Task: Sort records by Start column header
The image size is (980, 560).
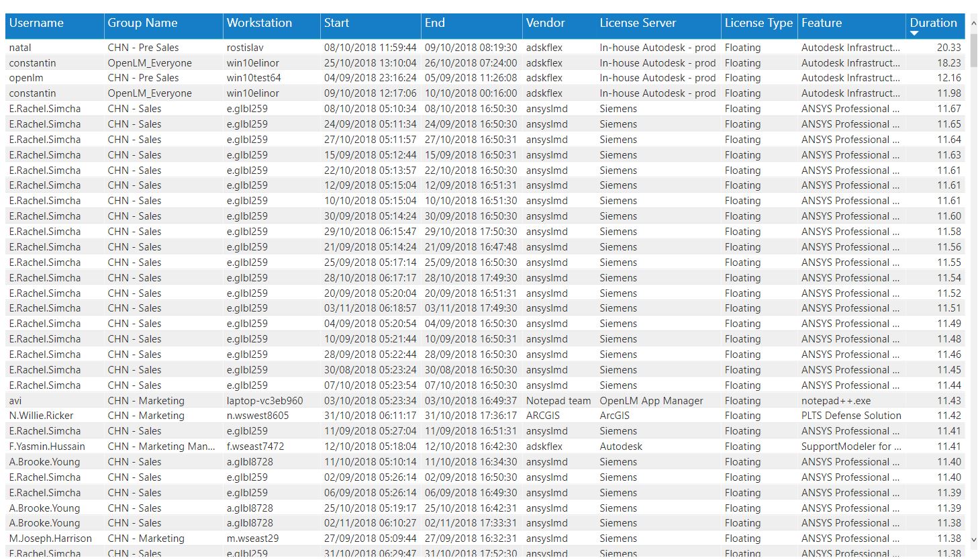Action: point(336,23)
